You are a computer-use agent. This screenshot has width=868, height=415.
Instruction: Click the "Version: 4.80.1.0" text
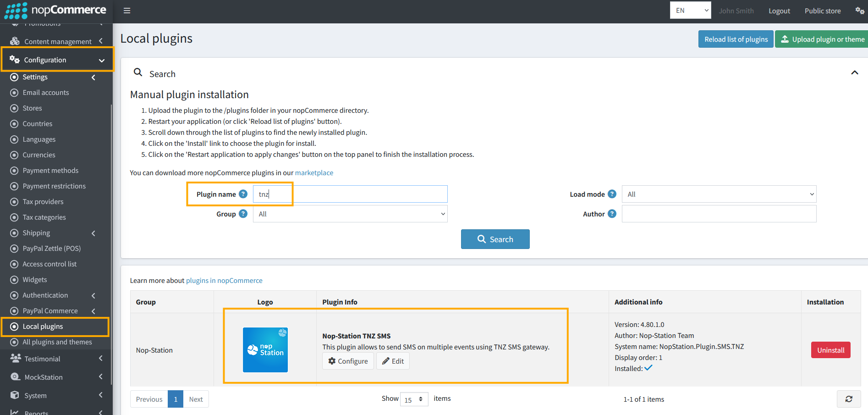click(639, 324)
